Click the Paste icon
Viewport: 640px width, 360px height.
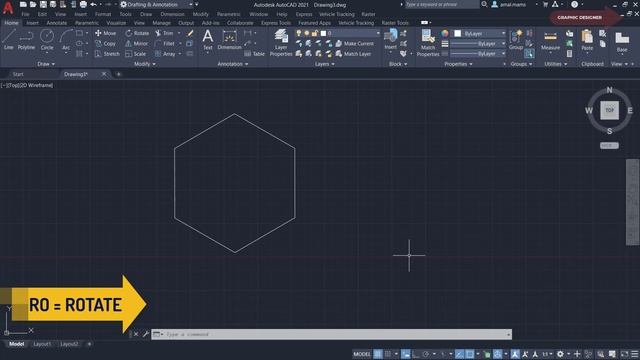(x=587, y=40)
